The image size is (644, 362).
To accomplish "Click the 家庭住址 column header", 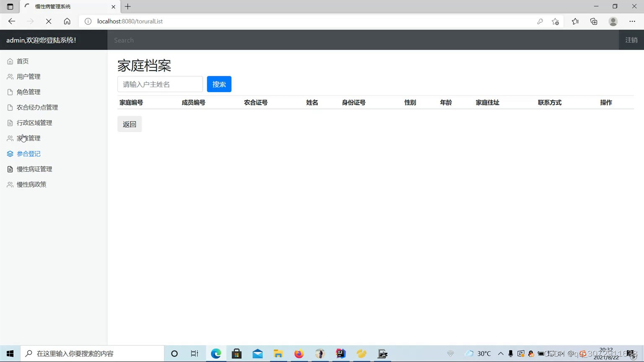I will (x=487, y=103).
